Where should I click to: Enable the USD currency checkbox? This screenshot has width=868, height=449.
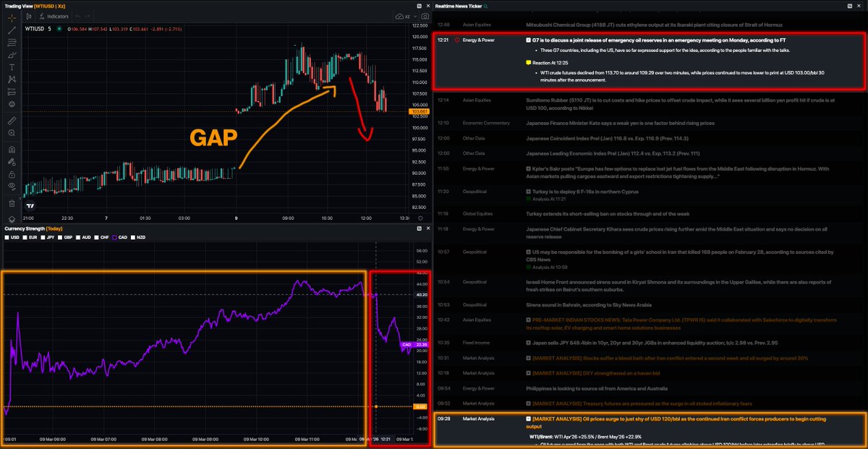click(x=7, y=237)
